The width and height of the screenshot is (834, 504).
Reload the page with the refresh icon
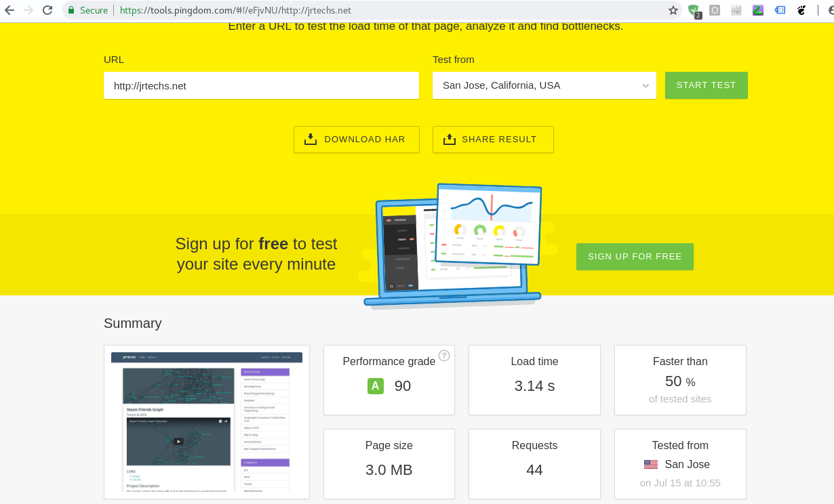47,10
